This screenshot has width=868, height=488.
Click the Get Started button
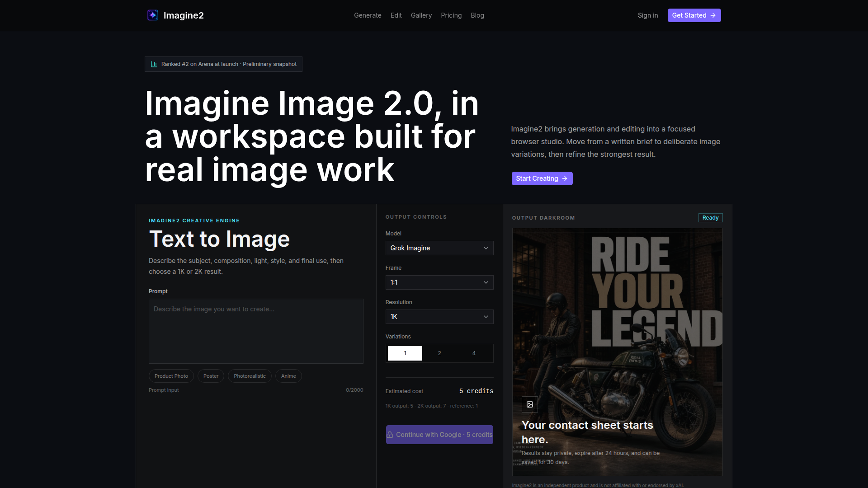[x=694, y=15]
